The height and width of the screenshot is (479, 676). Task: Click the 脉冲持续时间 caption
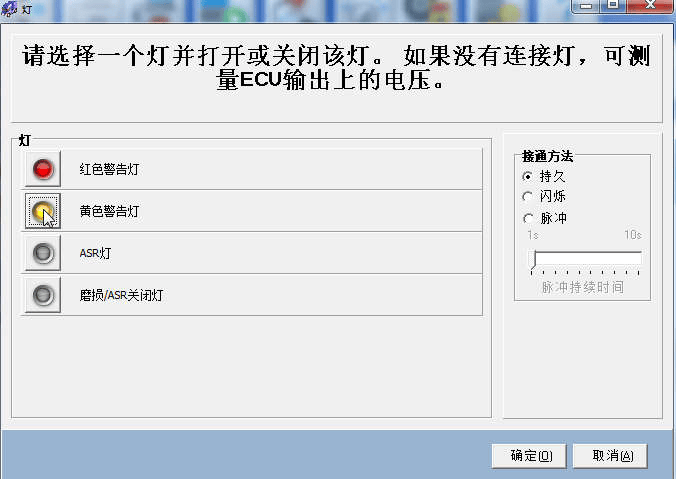tap(582, 287)
